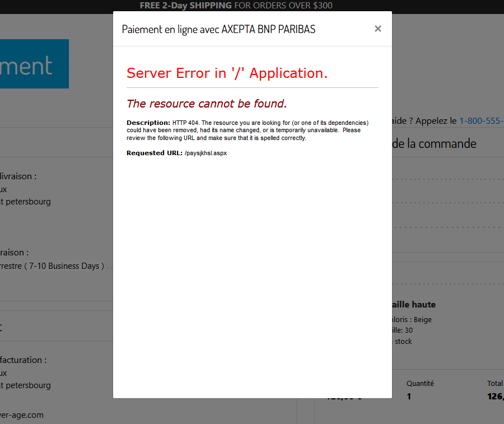Select 'The resource cannot be found.' message
504x424 pixels.
click(x=207, y=104)
